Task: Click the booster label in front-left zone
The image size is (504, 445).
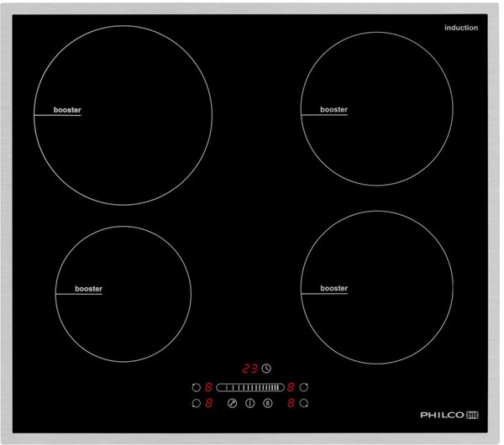Action: pyautogui.click(x=89, y=289)
